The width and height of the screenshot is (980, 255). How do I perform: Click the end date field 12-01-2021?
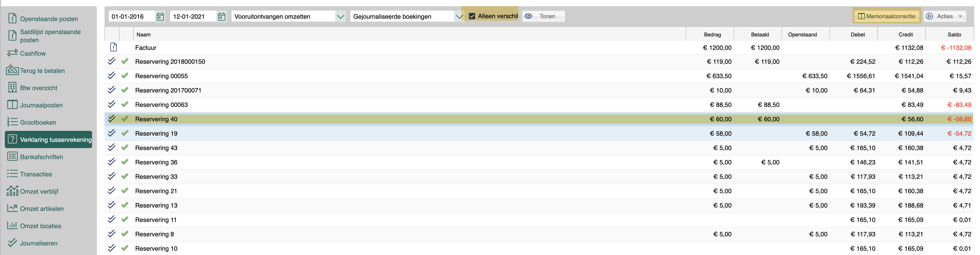tap(193, 16)
